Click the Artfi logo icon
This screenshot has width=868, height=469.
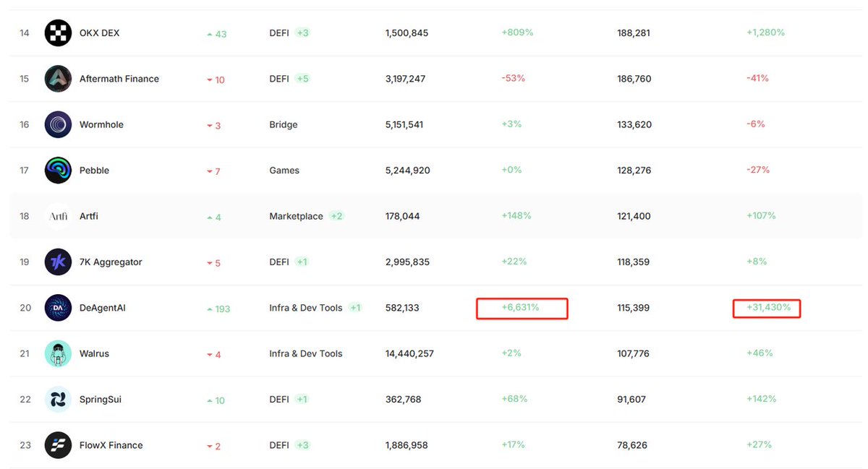[x=58, y=216]
